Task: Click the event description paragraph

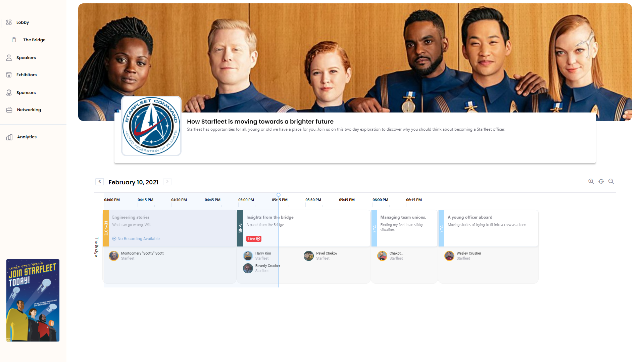Action: (346, 129)
